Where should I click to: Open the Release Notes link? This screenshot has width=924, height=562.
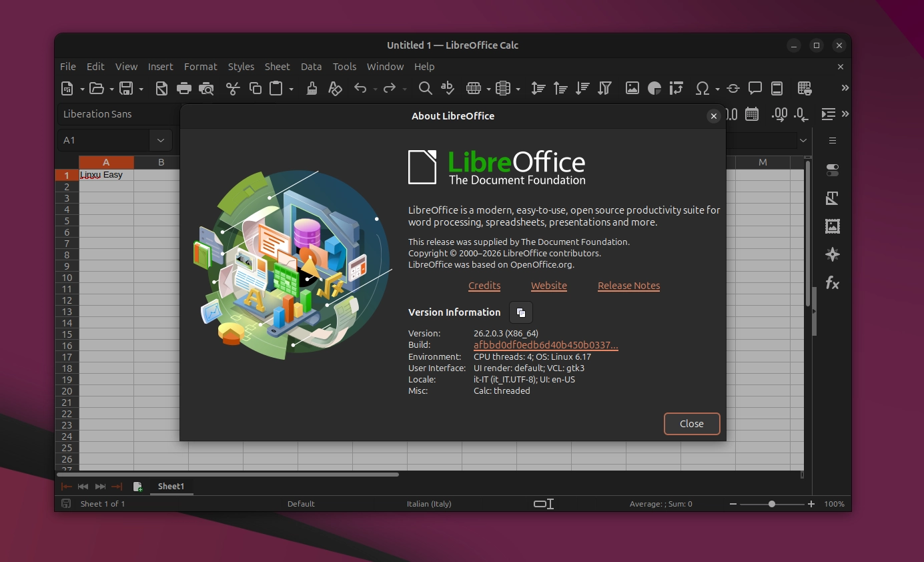coord(628,286)
